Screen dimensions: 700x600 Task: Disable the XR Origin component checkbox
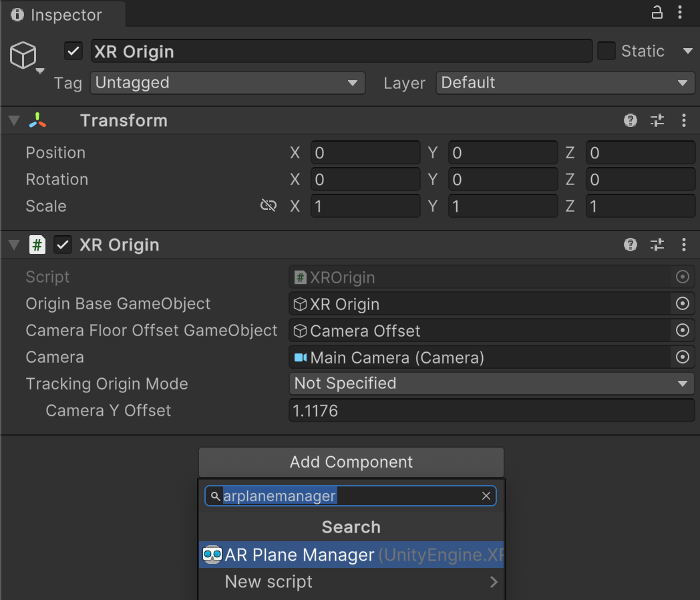63,245
